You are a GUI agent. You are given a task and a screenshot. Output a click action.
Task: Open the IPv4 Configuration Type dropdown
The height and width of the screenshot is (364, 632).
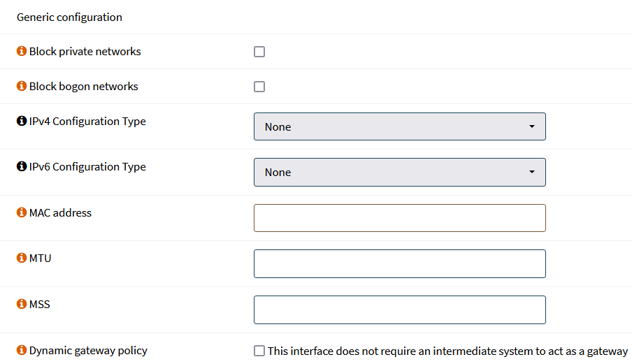tap(399, 126)
